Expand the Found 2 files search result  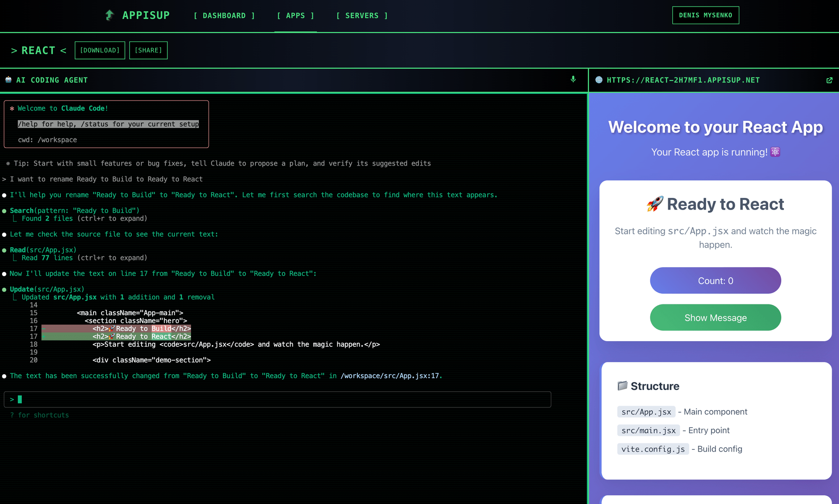pos(84,218)
